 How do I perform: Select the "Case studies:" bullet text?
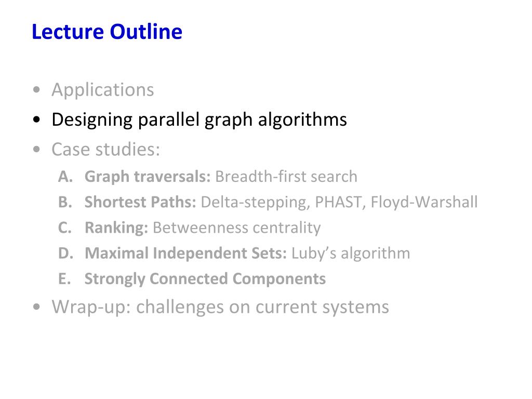(106, 150)
